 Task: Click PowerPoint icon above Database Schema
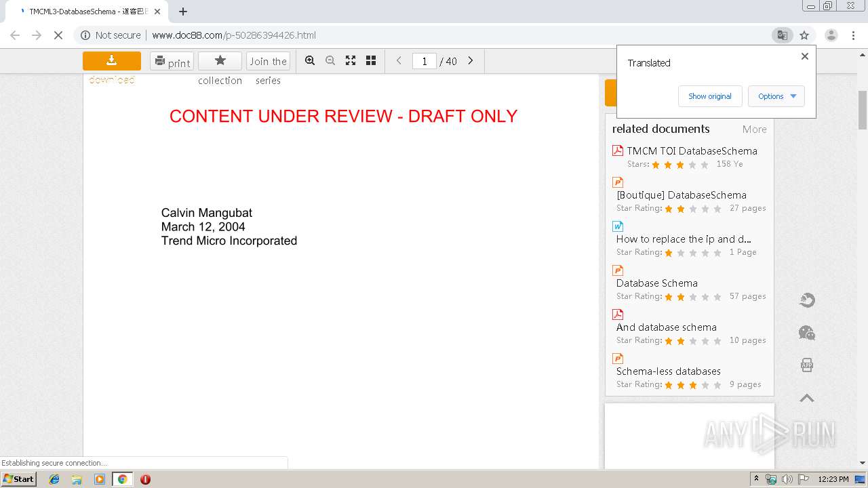pos(618,270)
